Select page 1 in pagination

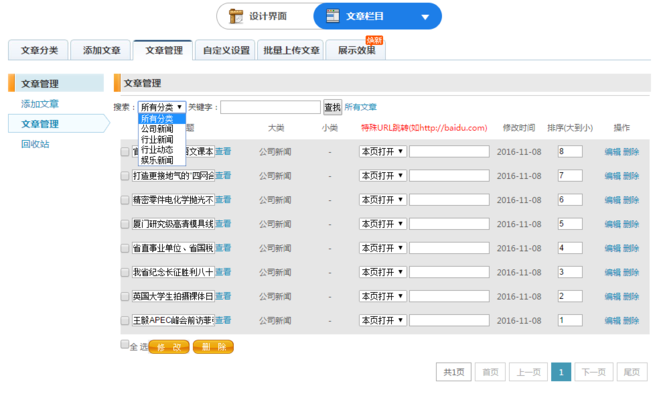(561, 372)
